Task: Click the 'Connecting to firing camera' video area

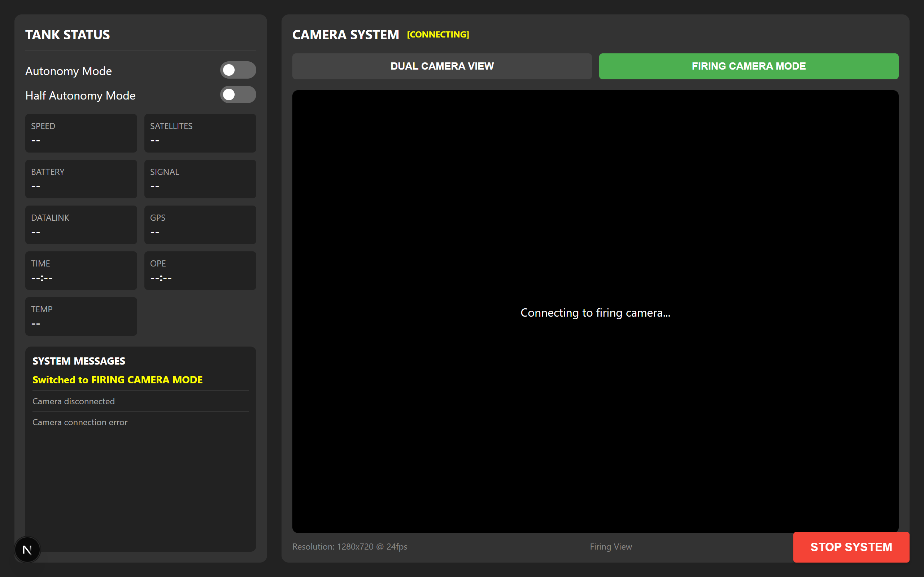Action: point(595,313)
